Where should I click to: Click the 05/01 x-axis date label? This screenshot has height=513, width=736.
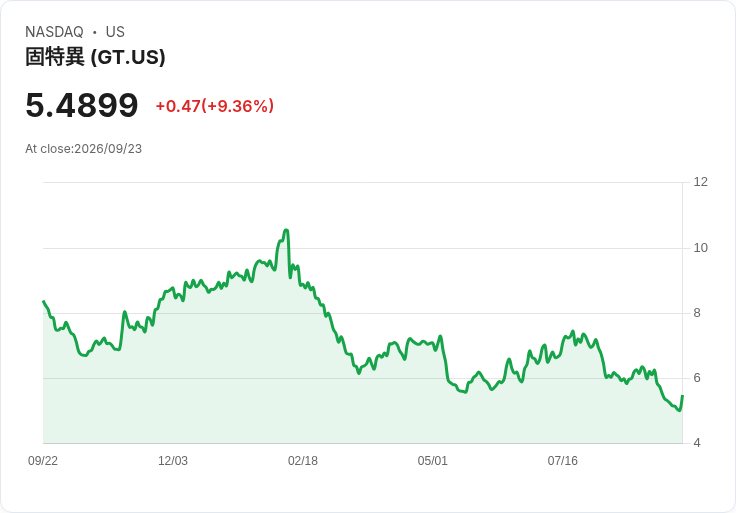(433, 461)
